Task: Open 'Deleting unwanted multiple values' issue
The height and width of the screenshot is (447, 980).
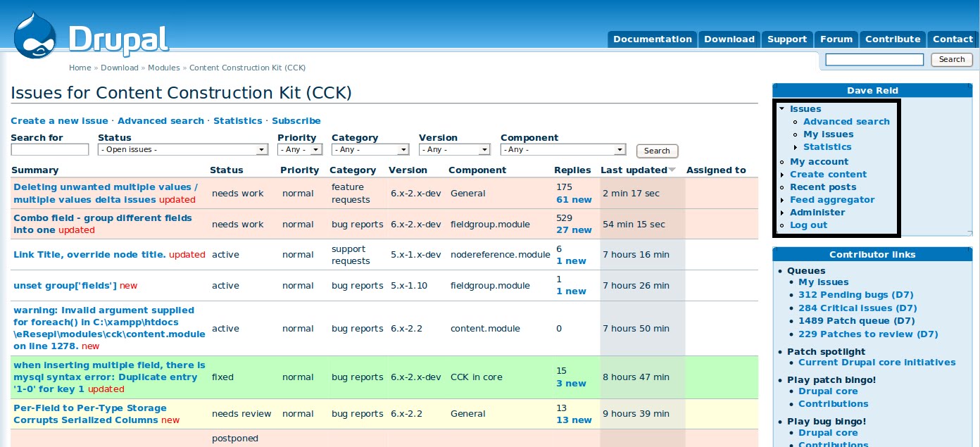Action: click(106, 194)
